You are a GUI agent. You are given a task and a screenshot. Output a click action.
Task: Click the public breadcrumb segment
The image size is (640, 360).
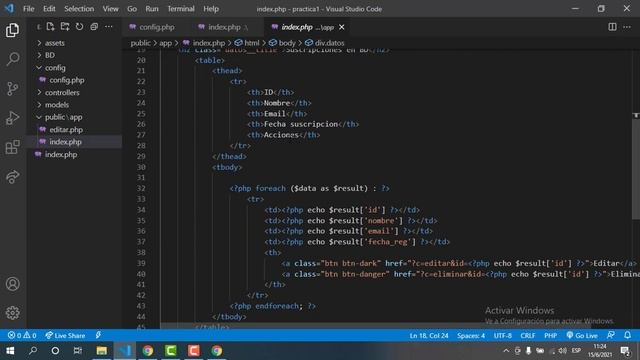coord(140,43)
